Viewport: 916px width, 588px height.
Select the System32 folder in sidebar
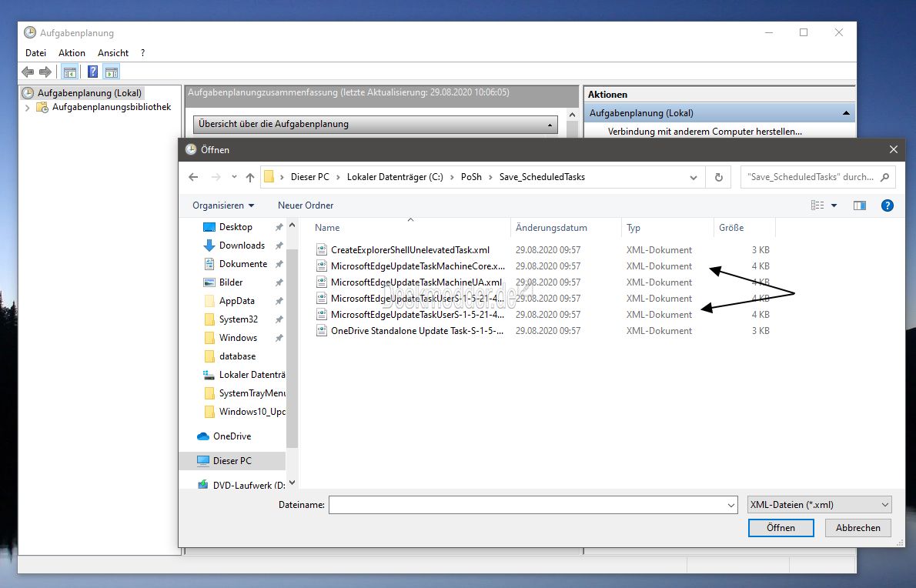coord(239,319)
